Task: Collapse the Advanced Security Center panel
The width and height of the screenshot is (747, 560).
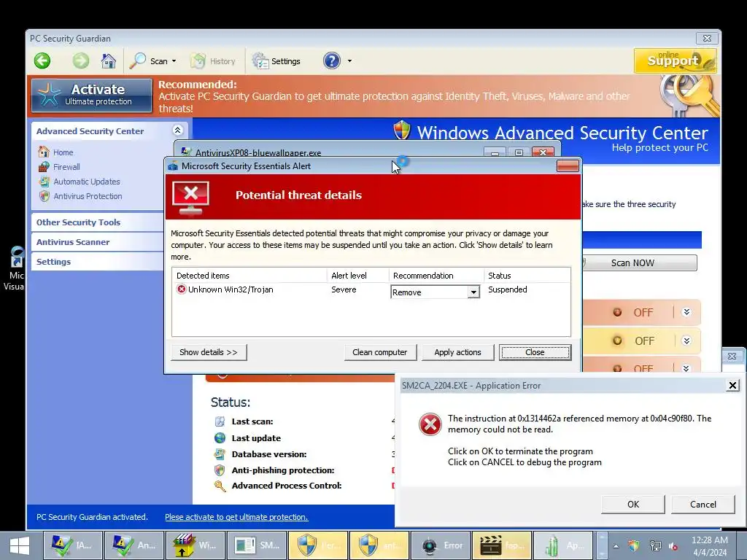Action: (178, 130)
